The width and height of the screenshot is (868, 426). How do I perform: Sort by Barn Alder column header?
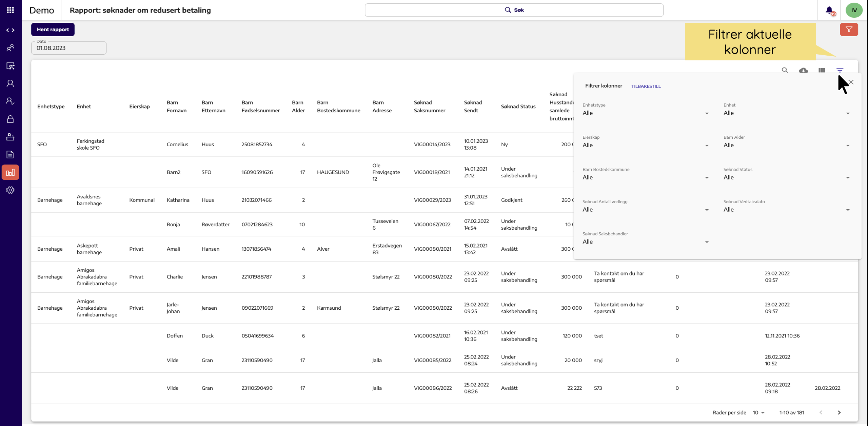(298, 106)
